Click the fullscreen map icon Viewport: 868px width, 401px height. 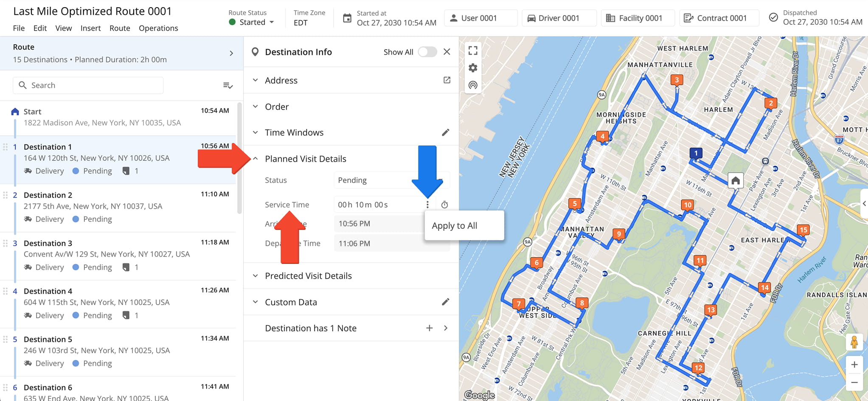pos(473,50)
